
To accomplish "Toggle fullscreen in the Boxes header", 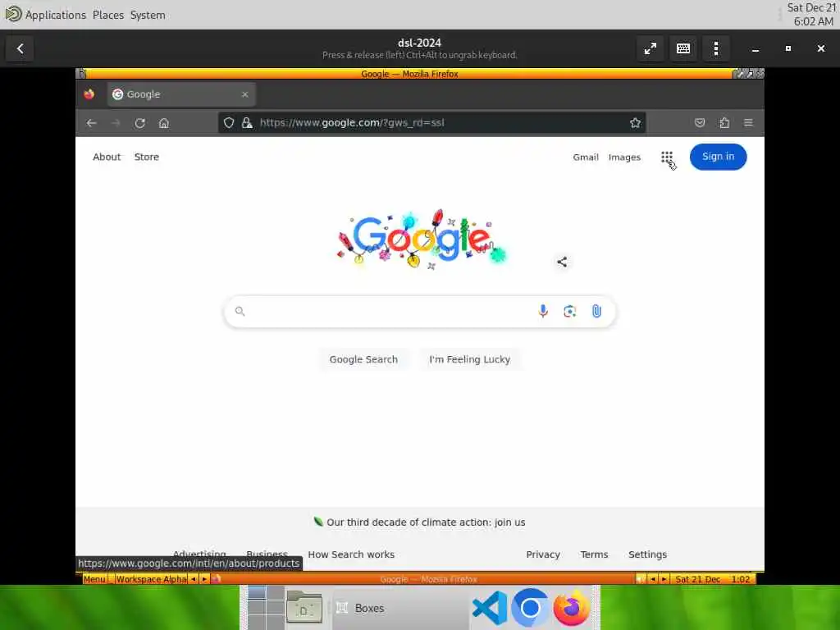I will point(651,48).
